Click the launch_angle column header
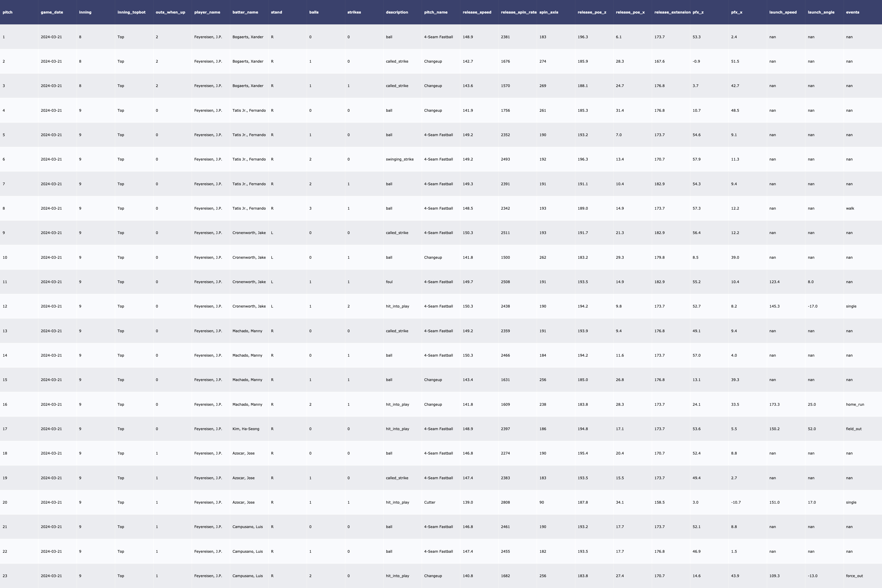Viewport: 882px width, 588px height. 821,12
